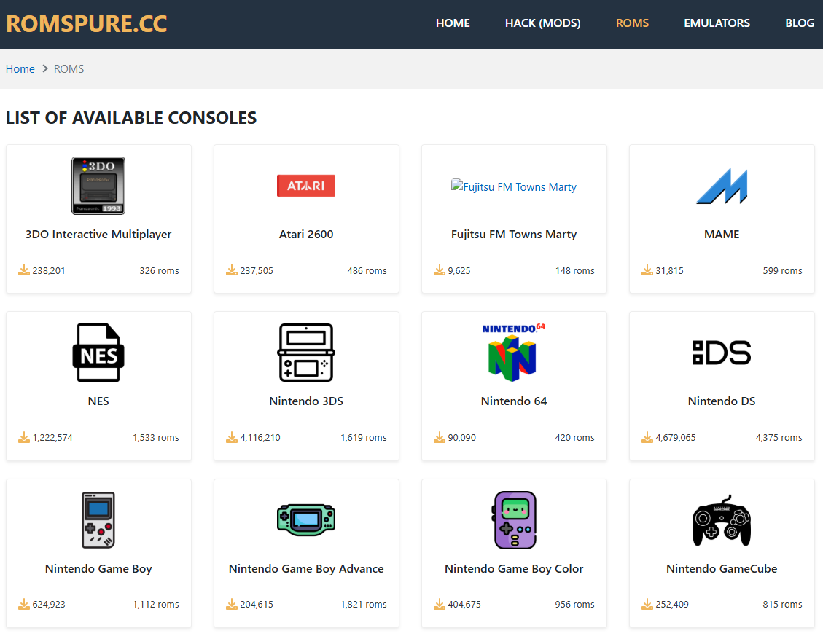Viewport: 823px width, 644px height.
Task: Open the HOME menu item
Action: pos(453,23)
